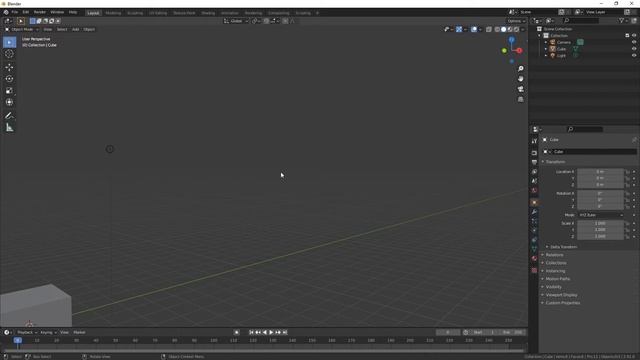Viewport: 640px width, 360px height.
Task: Select the Rotate tool
Action: (9, 79)
